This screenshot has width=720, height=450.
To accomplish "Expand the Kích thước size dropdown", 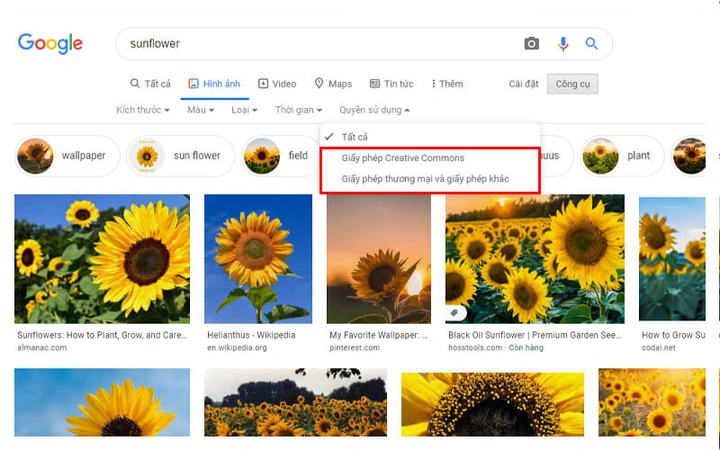I will tap(143, 110).
